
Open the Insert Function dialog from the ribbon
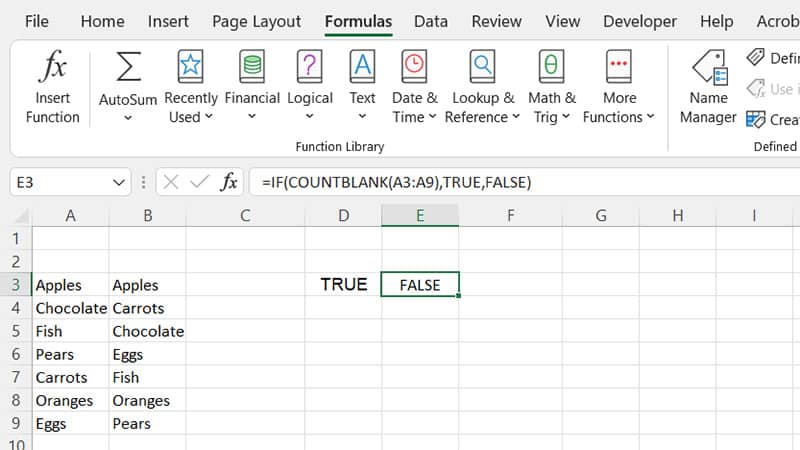53,87
